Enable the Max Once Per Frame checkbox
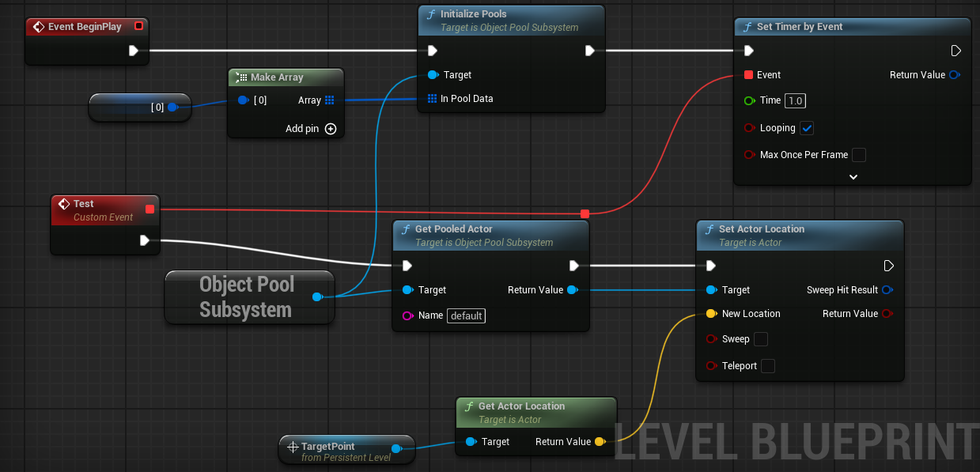 pyautogui.click(x=858, y=155)
